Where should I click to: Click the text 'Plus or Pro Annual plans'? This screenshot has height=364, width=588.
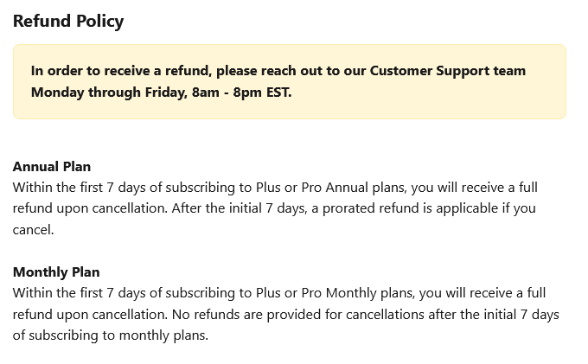(x=331, y=188)
